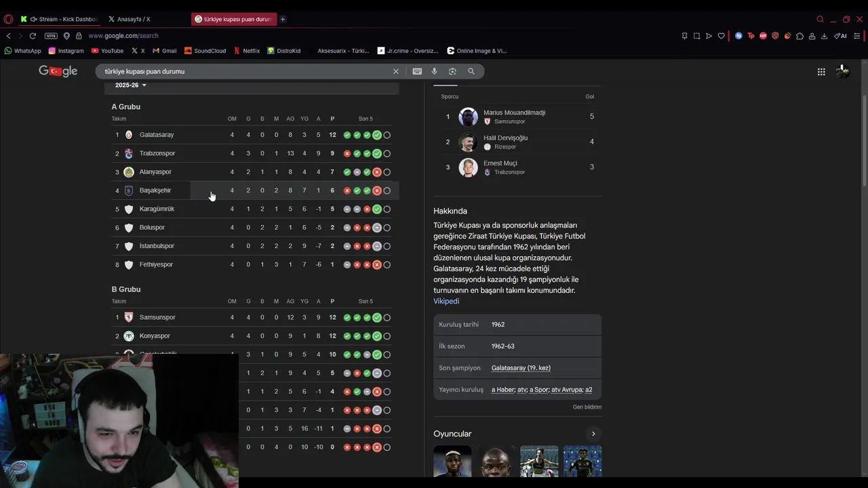Screen dimensions: 868x488
Task: Select the türkiye kupası puan durumu tab
Action: click(234, 19)
